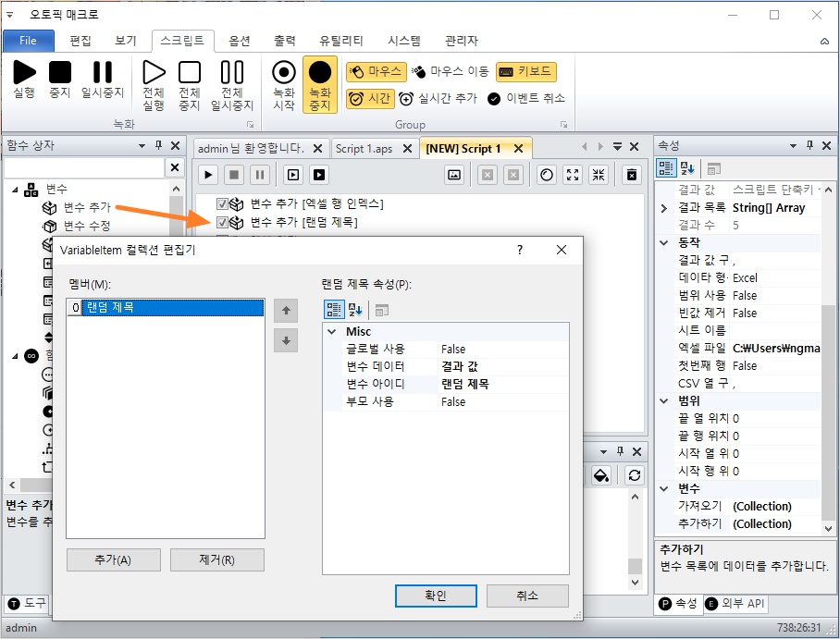The image size is (840, 639).
Task: Click the 일시중지 pause icon in ribbon
Action: pyautogui.click(x=103, y=72)
